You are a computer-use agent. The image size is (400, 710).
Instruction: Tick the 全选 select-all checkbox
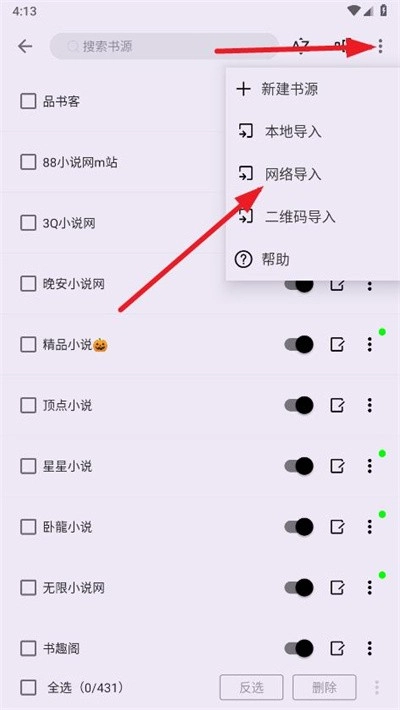pyautogui.click(x=28, y=688)
